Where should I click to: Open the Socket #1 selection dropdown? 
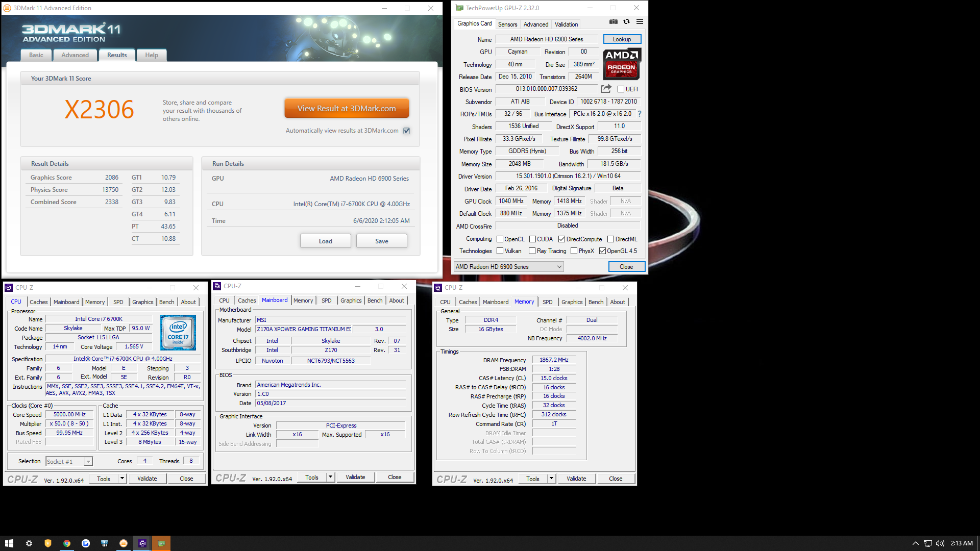[x=69, y=462]
